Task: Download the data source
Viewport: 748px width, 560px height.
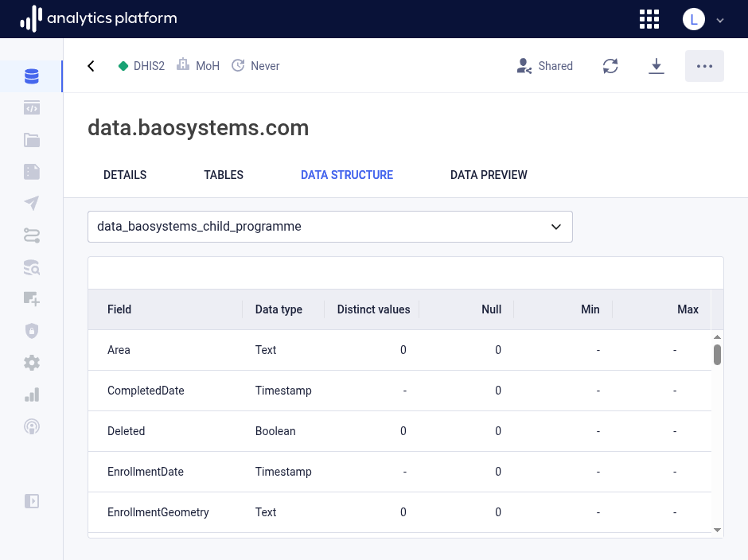Action: 656,66
